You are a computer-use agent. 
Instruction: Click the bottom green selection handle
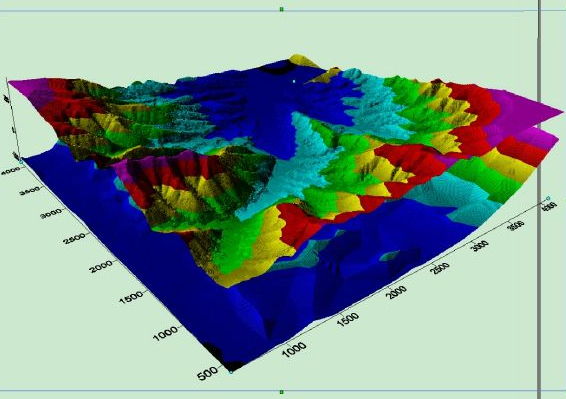coord(282,392)
